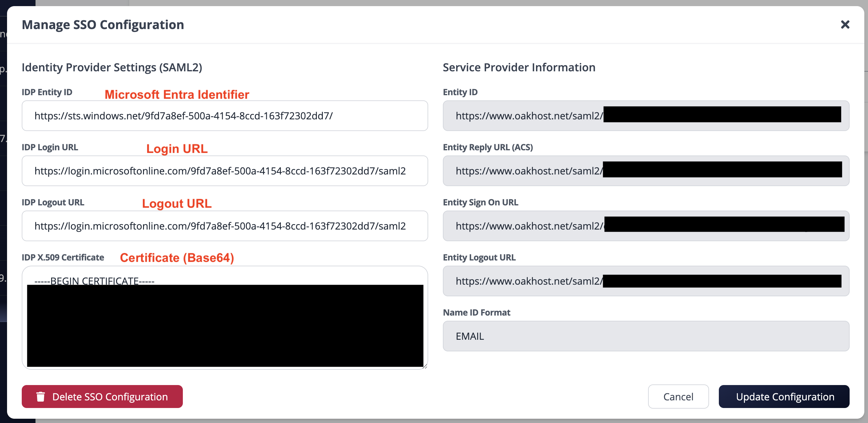Click the IDP X.509 Certificate label
The height and width of the screenshot is (423, 868).
tap(63, 258)
